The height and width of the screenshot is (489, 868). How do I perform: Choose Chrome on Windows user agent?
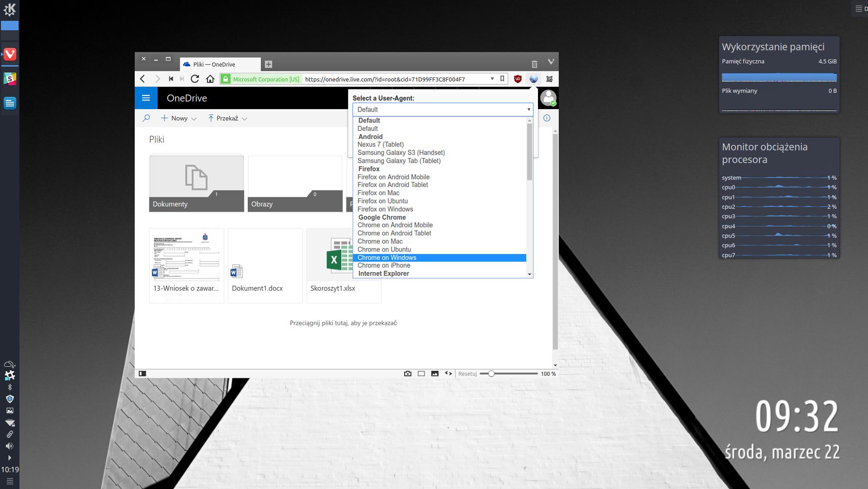(x=440, y=258)
